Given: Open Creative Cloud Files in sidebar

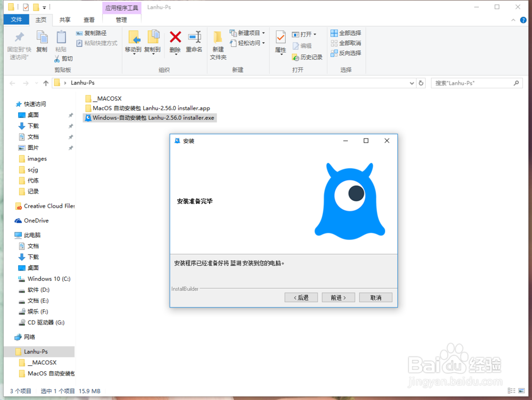Looking at the screenshot, I should [x=45, y=206].
